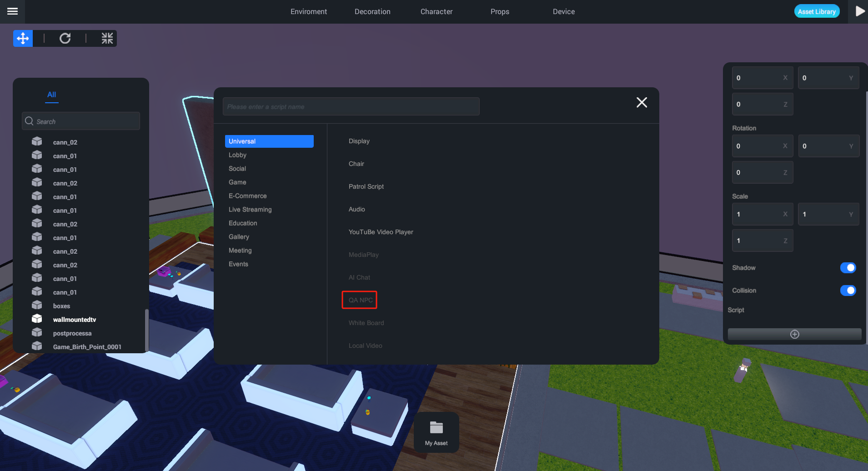Pick the Patrol Script option

click(366, 186)
